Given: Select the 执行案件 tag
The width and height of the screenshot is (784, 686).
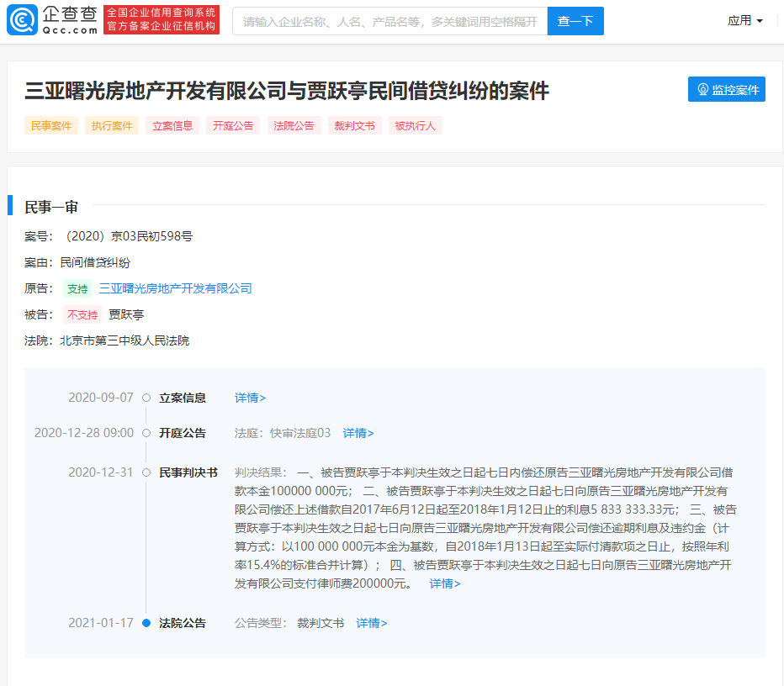Looking at the screenshot, I should [112, 126].
